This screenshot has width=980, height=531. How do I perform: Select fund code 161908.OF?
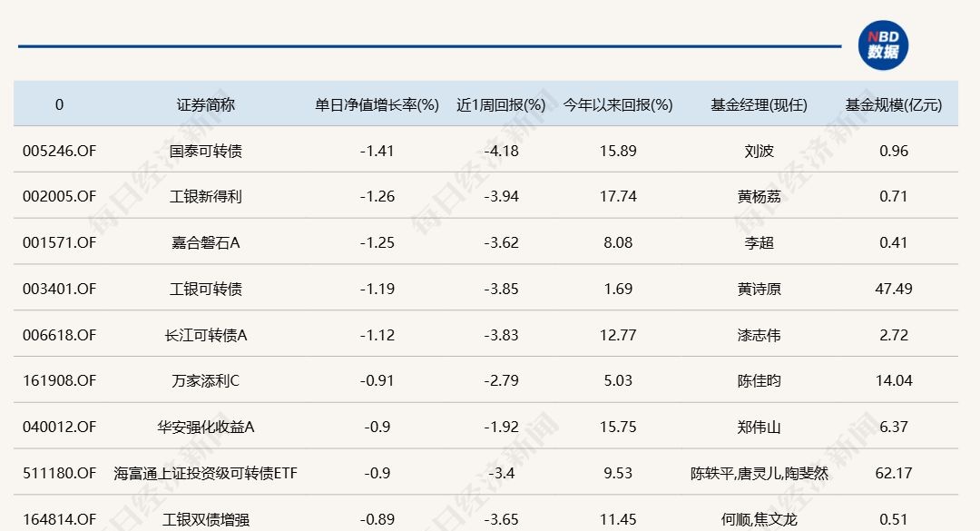click(x=59, y=380)
